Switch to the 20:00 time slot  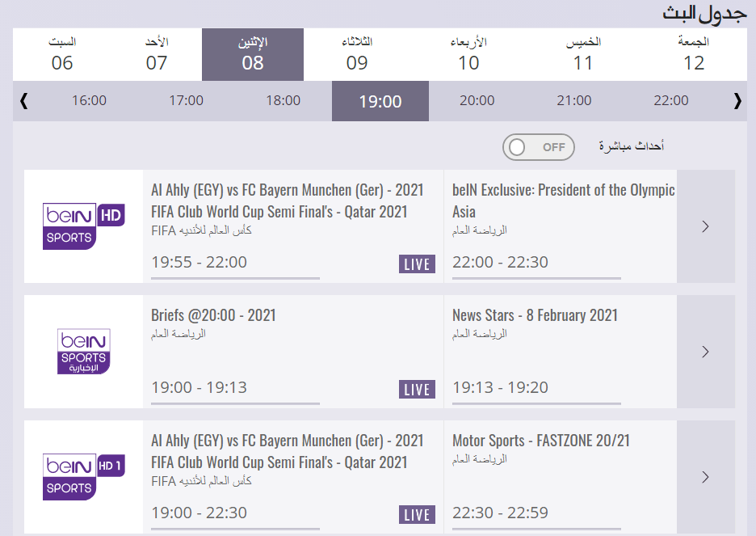(477, 101)
